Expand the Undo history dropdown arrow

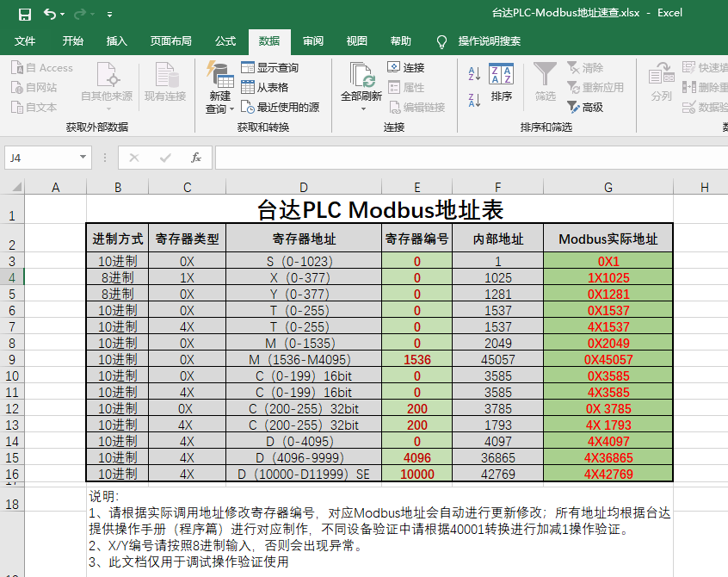63,15
